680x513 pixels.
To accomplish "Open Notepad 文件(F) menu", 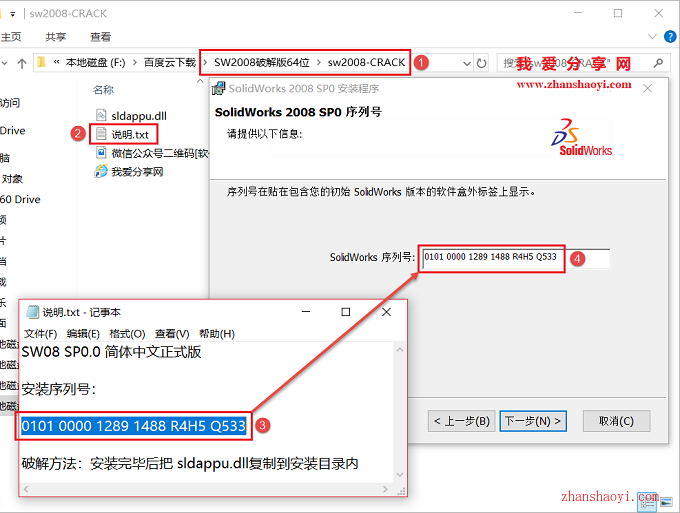I will pyautogui.click(x=40, y=333).
